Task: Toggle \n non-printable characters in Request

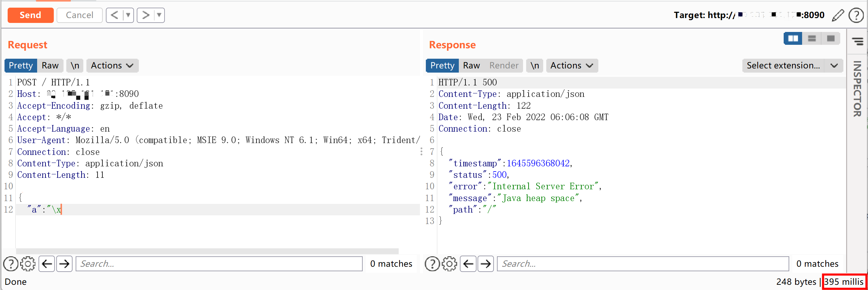Action: tap(75, 66)
